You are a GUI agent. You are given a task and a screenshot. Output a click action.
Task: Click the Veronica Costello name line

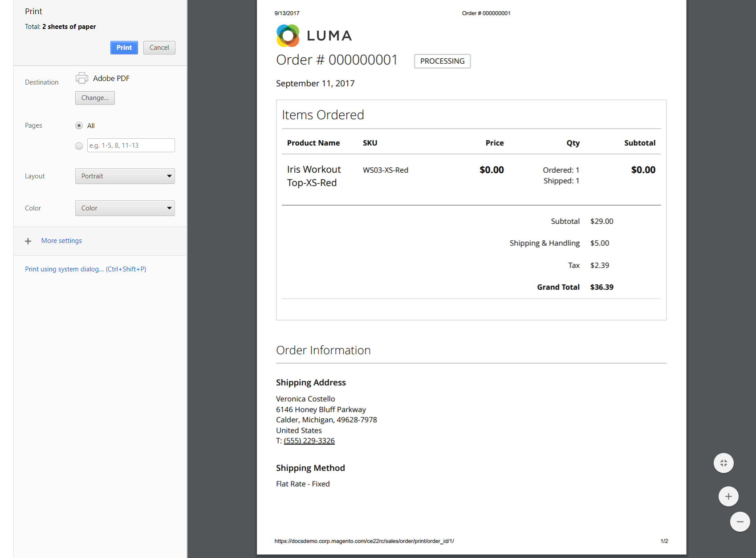click(x=305, y=399)
